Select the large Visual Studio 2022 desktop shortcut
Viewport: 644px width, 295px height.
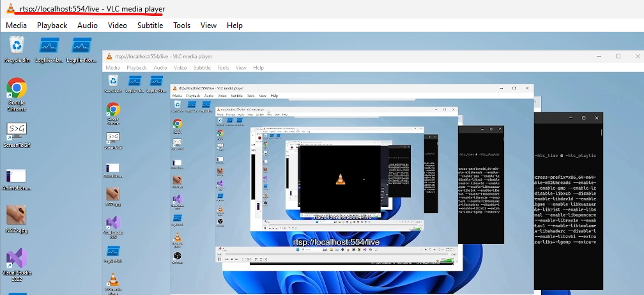pos(17,265)
